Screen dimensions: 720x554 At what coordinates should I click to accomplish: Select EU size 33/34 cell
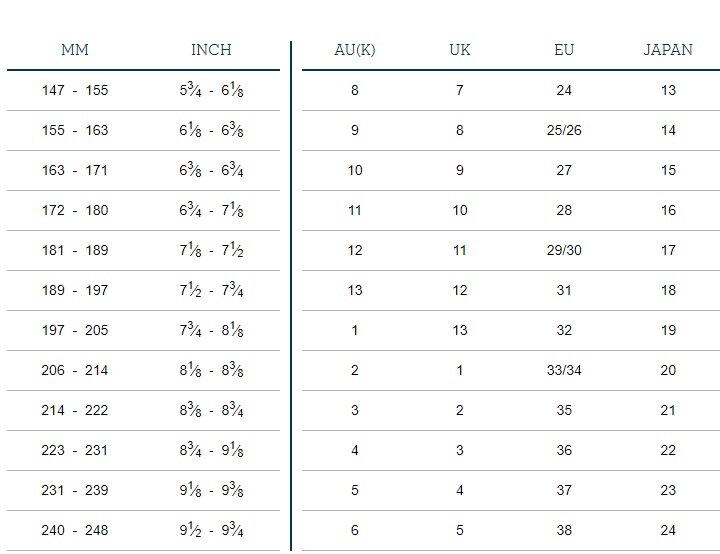564,370
